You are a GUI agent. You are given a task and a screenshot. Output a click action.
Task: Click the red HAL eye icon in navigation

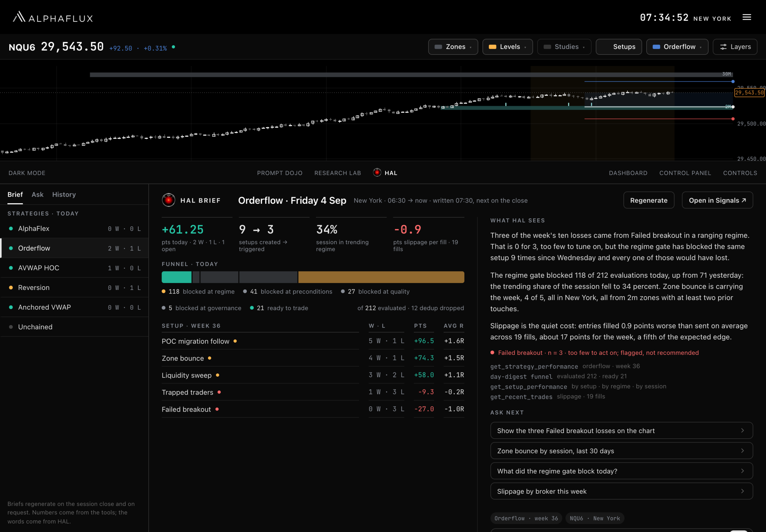coord(377,172)
